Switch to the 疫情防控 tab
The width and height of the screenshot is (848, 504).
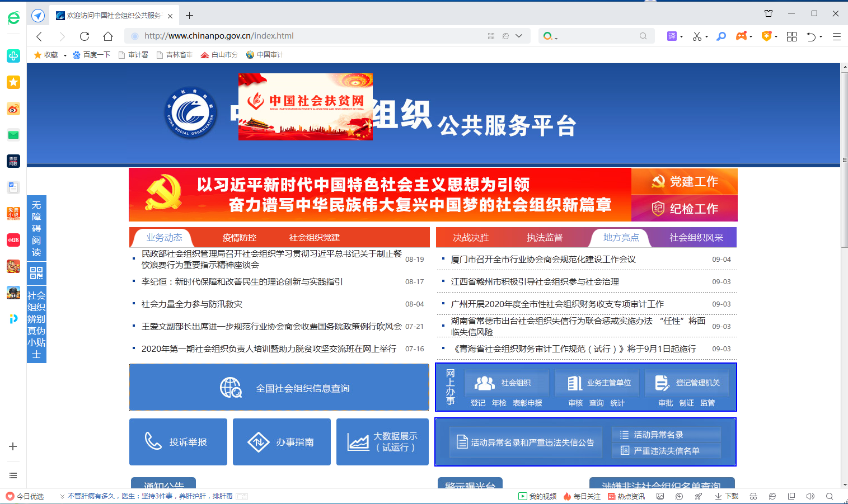(x=239, y=238)
